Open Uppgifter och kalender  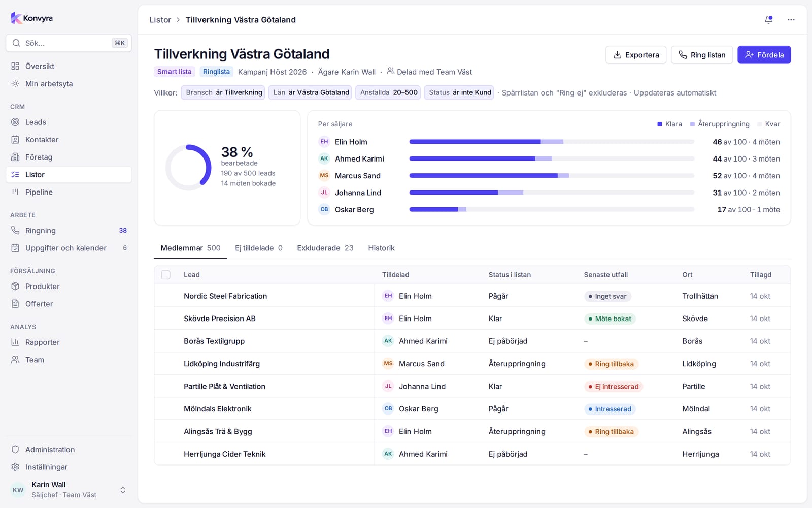(x=69, y=248)
